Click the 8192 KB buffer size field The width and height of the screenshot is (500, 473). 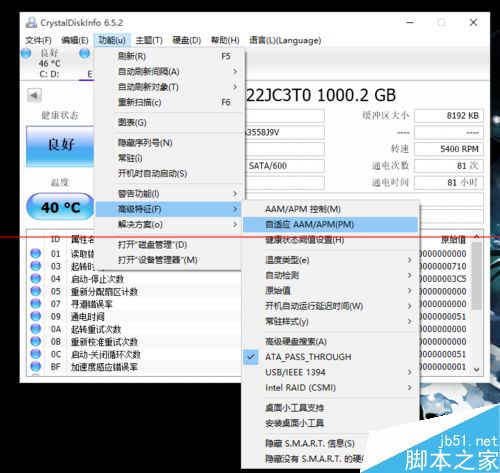point(449,116)
